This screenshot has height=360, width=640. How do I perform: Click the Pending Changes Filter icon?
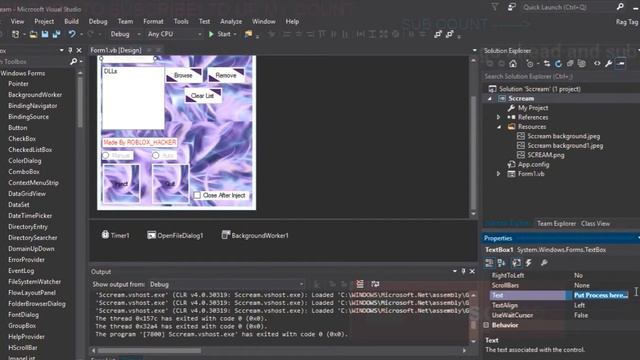pyautogui.click(x=530, y=64)
